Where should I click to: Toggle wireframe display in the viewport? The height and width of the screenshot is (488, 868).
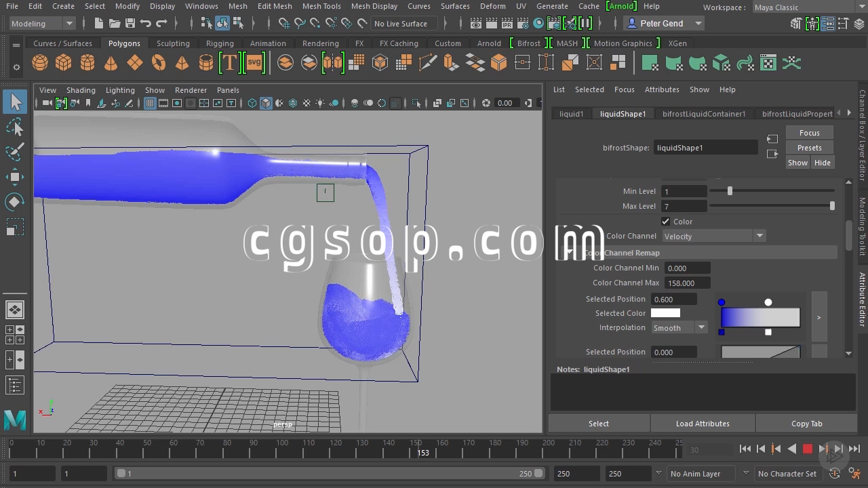click(x=252, y=103)
